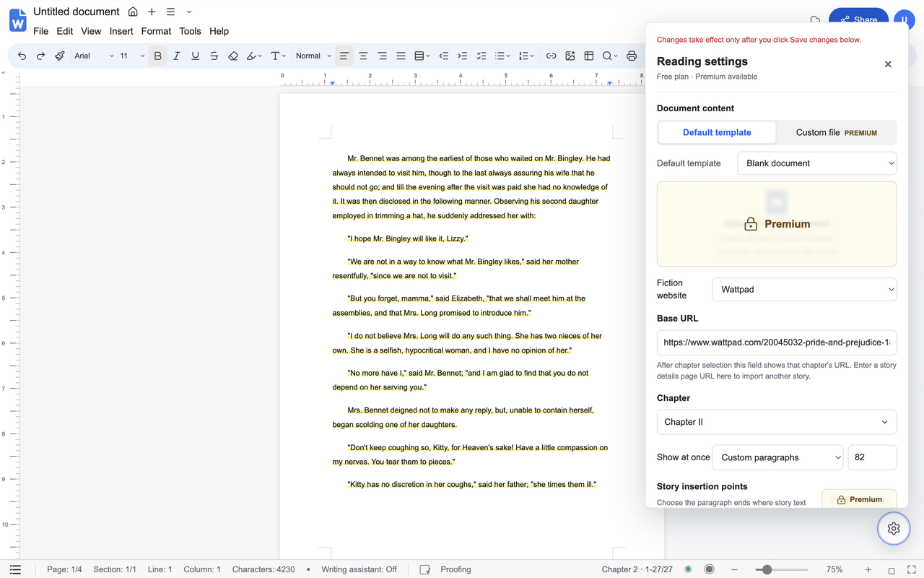Click the green dot status indicator
This screenshot has height=578, width=924.
click(x=688, y=569)
